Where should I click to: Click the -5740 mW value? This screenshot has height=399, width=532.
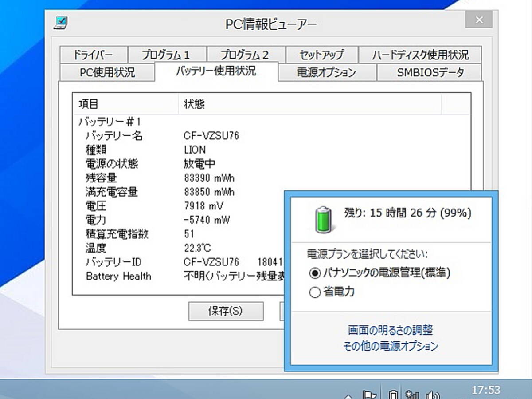pyautogui.click(x=206, y=220)
